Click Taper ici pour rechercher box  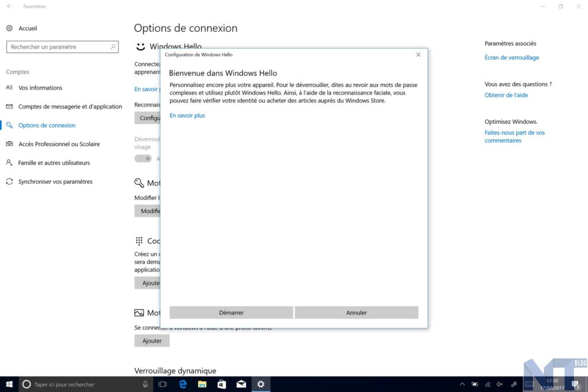pyautogui.click(x=86, y=384)
